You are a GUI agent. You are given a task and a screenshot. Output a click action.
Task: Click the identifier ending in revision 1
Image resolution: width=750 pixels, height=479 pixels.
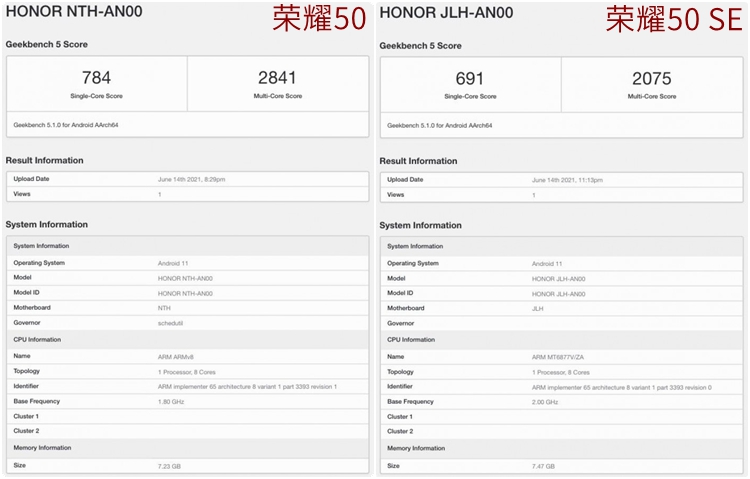[247, 387]
